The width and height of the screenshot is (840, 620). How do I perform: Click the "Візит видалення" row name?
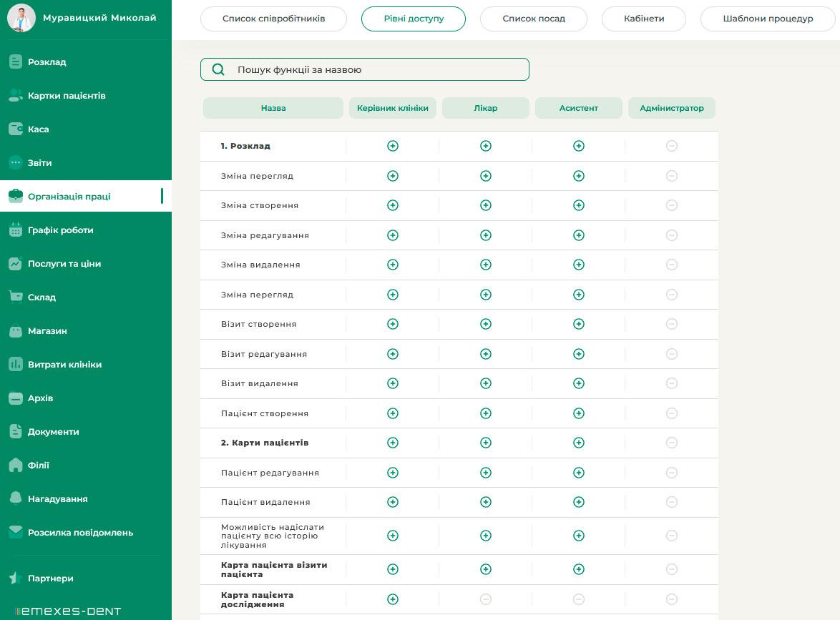click(x=260, y=383)
